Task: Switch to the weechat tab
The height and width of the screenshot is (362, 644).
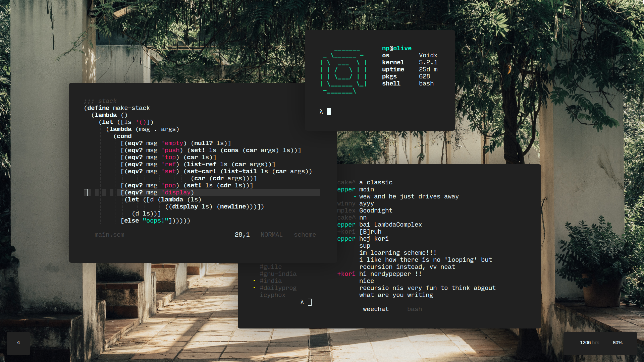Action: (x=376, y=309)
